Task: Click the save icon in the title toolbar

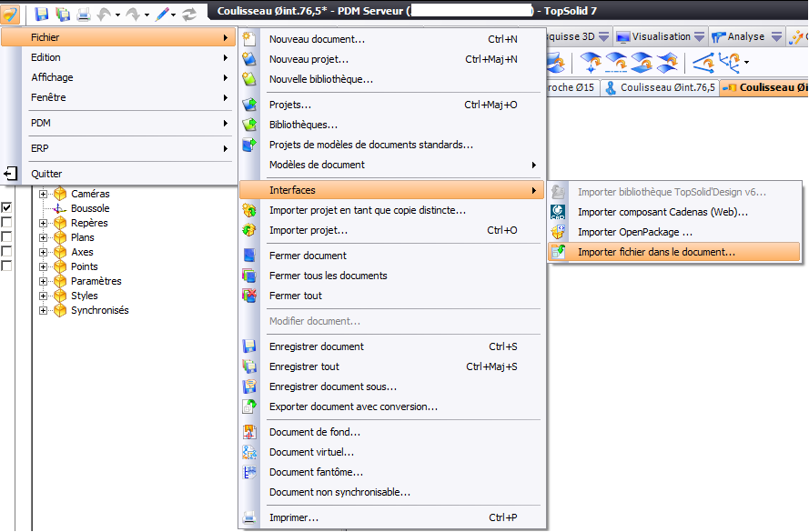Action: pos(41,14)
